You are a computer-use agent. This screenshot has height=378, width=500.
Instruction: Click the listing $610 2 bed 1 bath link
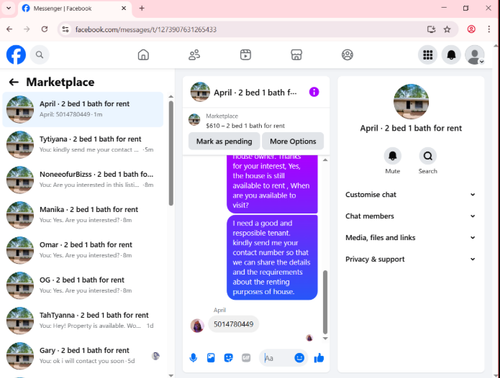(x=245, y=126)
